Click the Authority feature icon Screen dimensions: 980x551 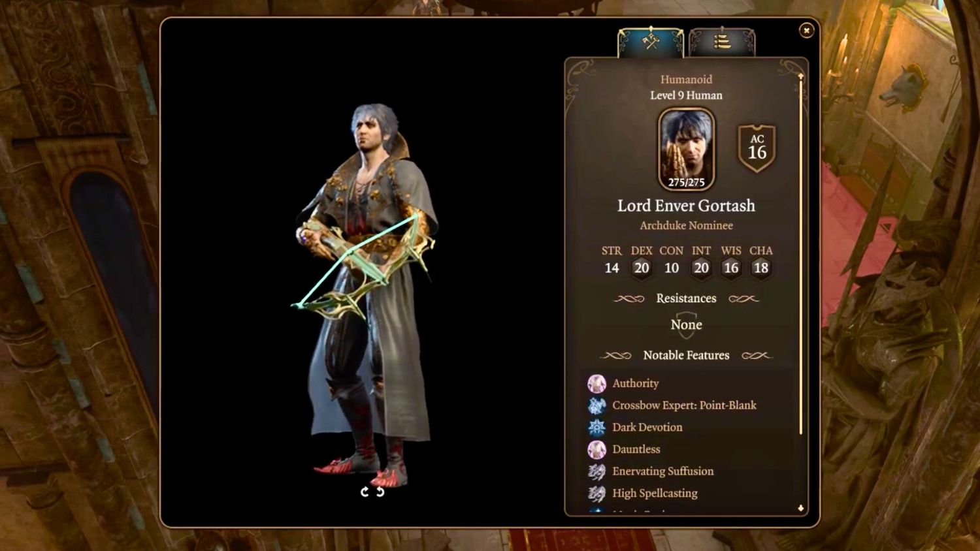click(596, 383)
